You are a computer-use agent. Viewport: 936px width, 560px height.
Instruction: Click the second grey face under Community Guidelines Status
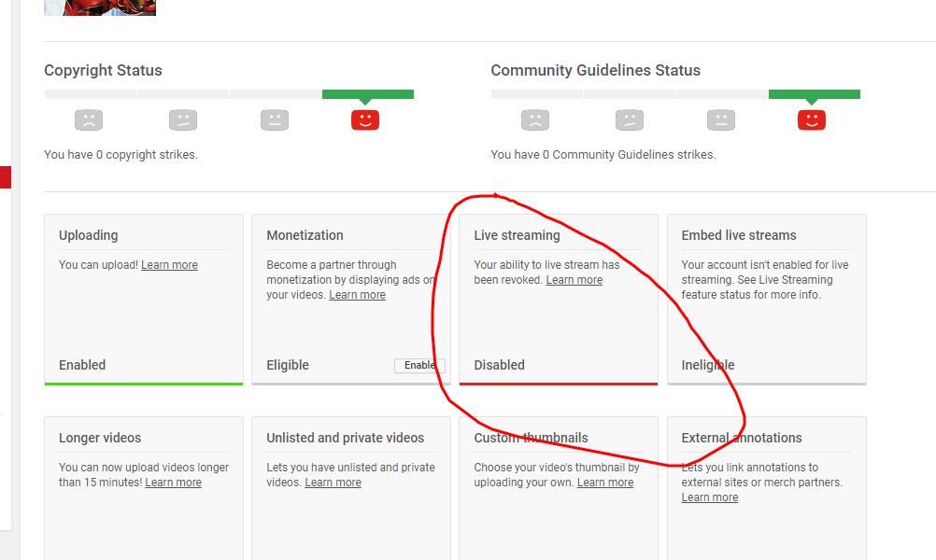coord(630,119)
